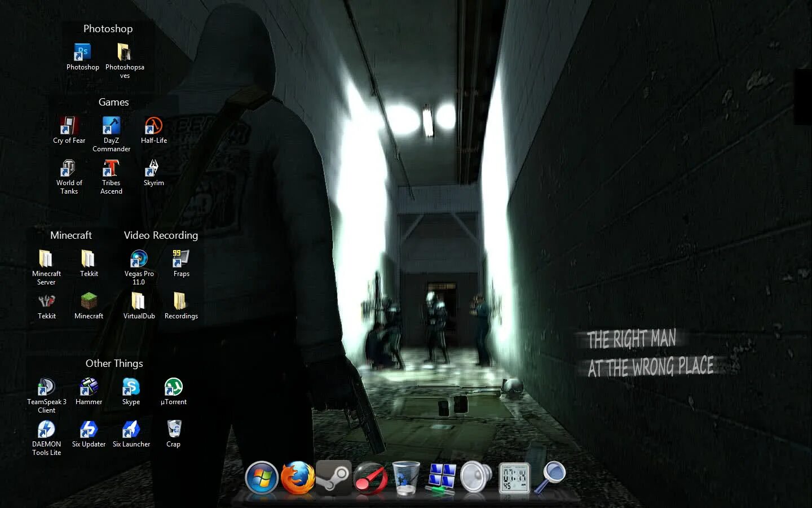Screen dimensions: 812x508
Task: Open the Six Updater shortcut
Action: pyautogui.click(x=89, y=429)
